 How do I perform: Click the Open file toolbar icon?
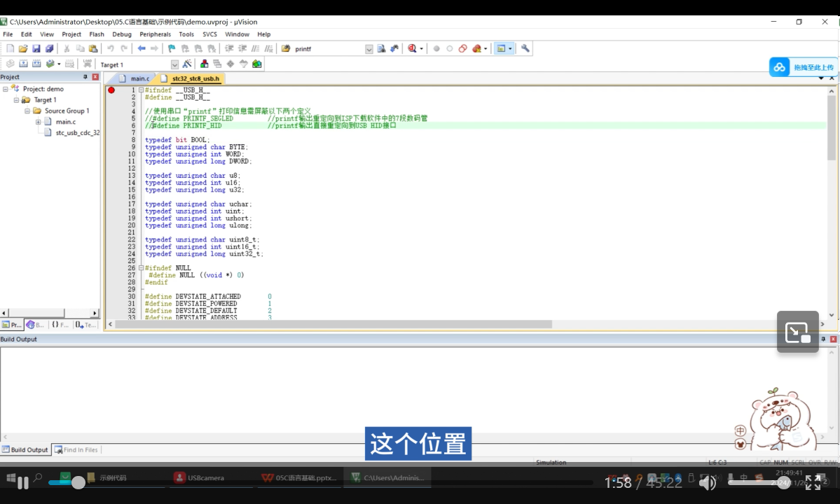point(23,49)
